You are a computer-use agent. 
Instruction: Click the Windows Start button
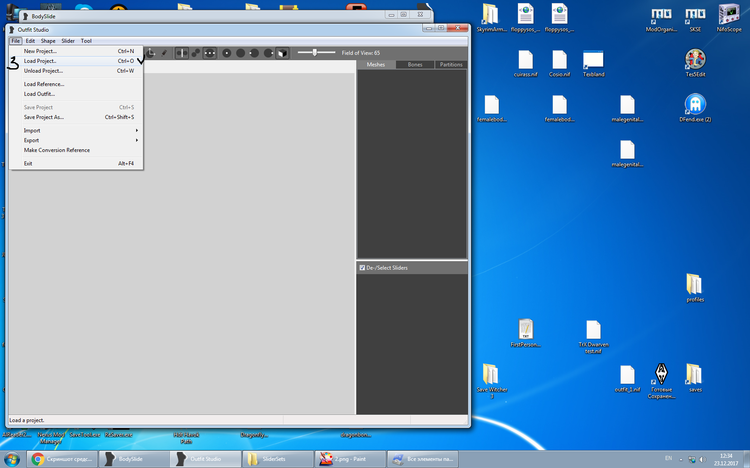tap(12, 459)
